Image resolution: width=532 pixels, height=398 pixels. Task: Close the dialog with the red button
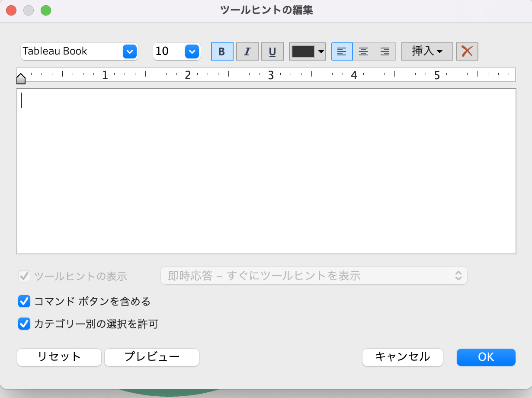[x=11, y=10]
